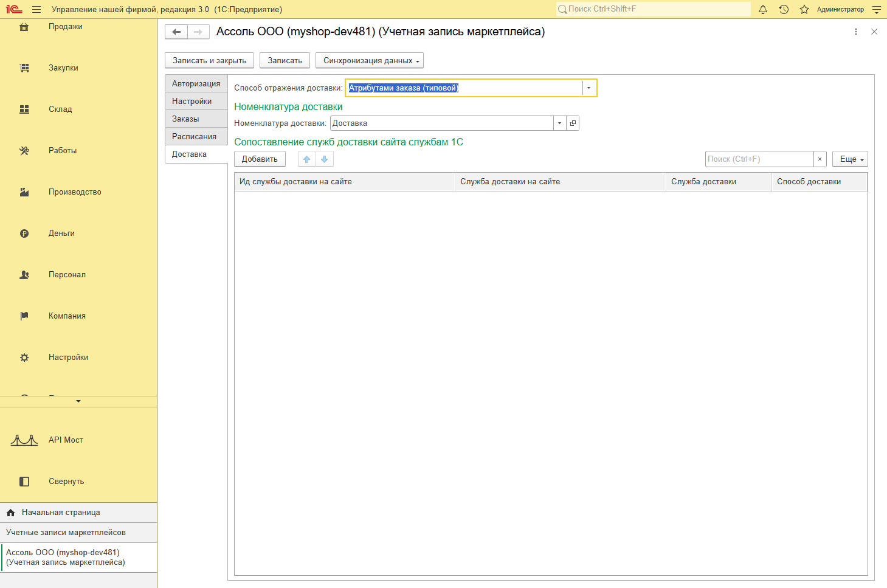Open the Синхронизация данных dropdown

click(370, 61)
